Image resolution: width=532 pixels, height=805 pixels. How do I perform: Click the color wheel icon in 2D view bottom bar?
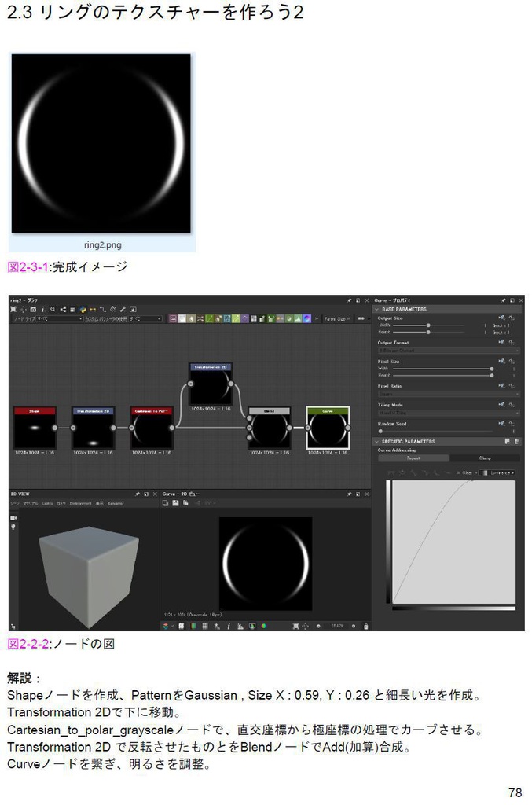tap(264, 627)
